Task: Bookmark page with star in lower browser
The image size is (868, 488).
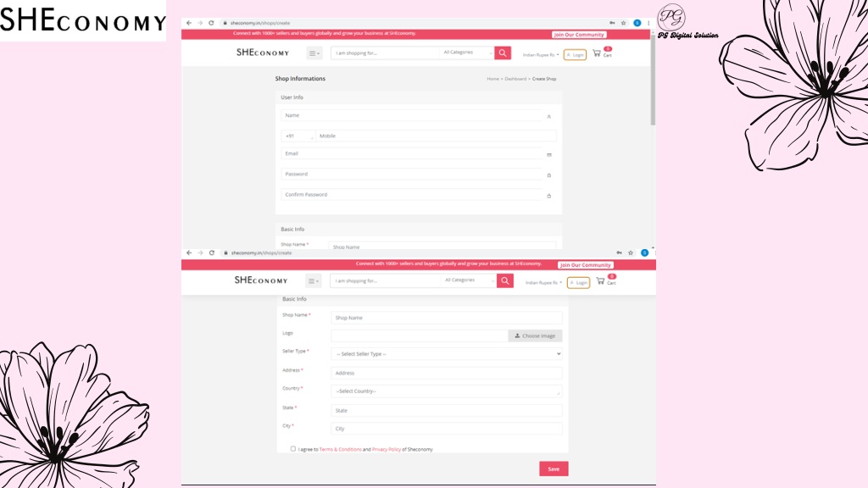Action: [631, 252]
